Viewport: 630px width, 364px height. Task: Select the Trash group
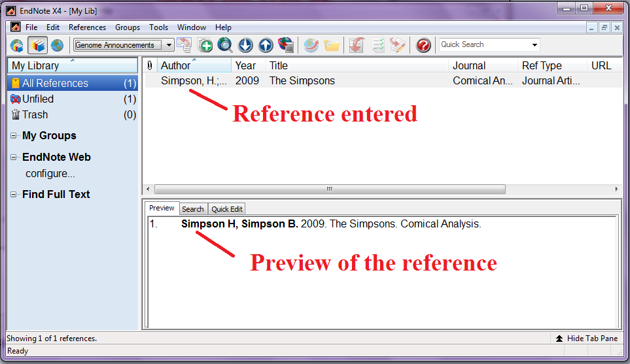73,114
